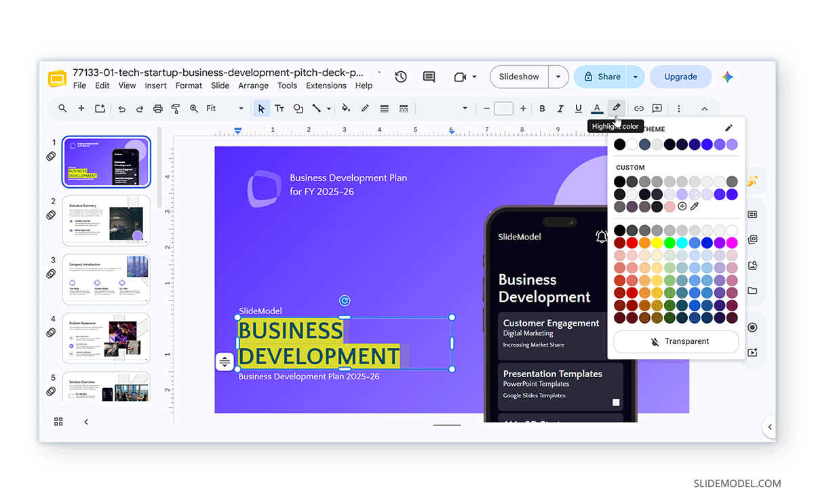Activate the paint format tool
The height and width of the screenshot is (504, 814).
click(x=176, y=109)
